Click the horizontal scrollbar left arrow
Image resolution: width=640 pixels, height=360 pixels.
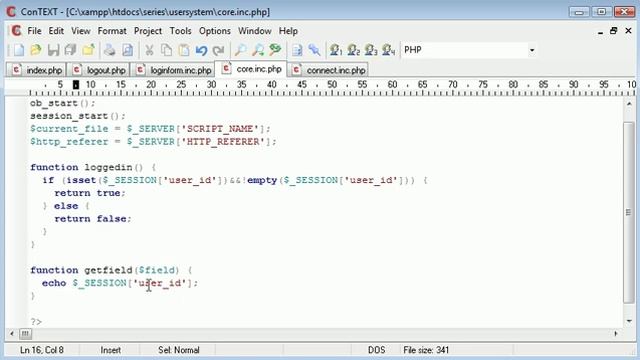pos(12,334)
